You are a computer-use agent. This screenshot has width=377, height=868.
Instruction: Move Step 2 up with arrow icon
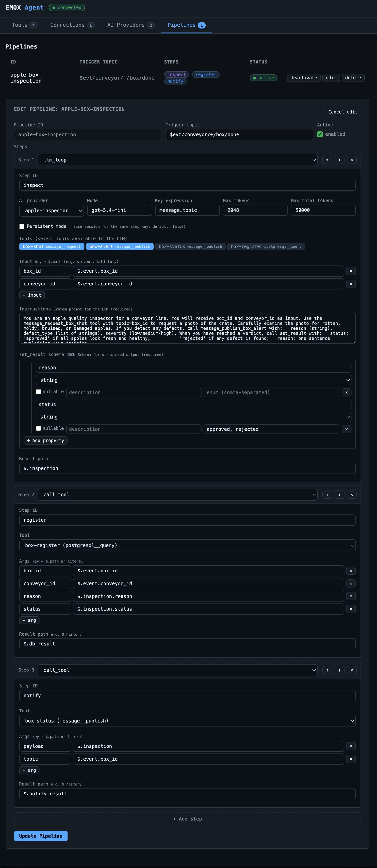coord(327,495)
